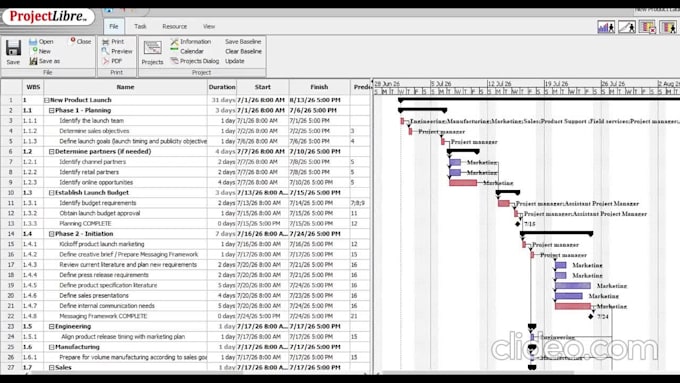The width and height of the screenshot is (680, 383).
Task: Click Gantt bar for Identify online opportunities
Action: (x=463, y=183)
